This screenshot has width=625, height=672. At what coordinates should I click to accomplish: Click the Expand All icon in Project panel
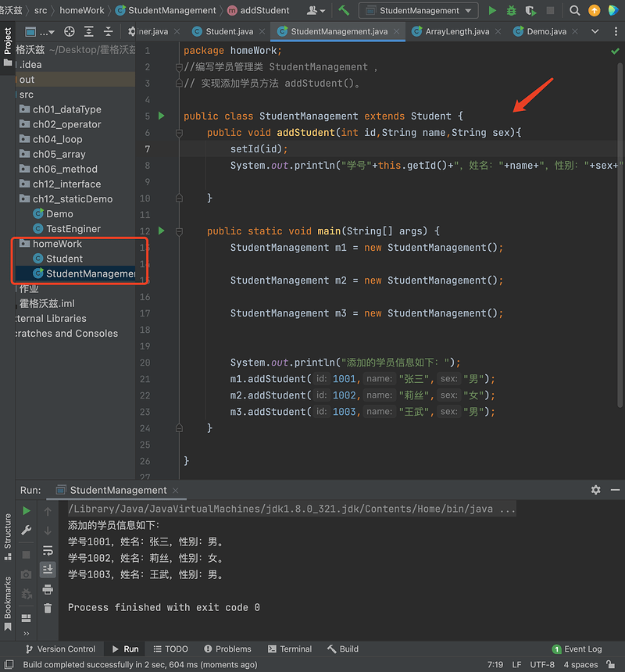[89, 31]
